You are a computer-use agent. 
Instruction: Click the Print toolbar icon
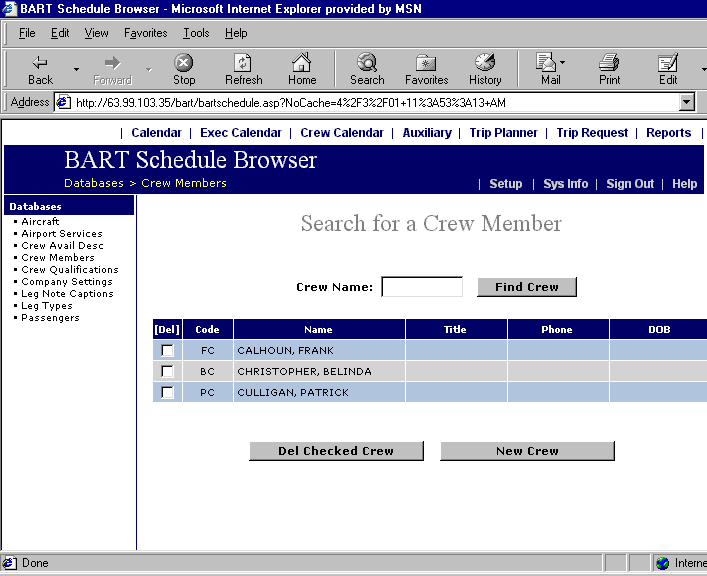click(609, 63)
